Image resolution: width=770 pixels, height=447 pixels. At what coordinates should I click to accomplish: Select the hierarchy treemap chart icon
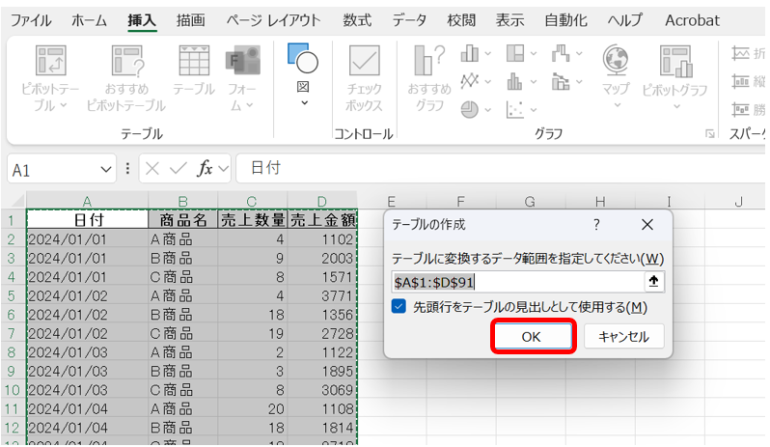(515, 53)
